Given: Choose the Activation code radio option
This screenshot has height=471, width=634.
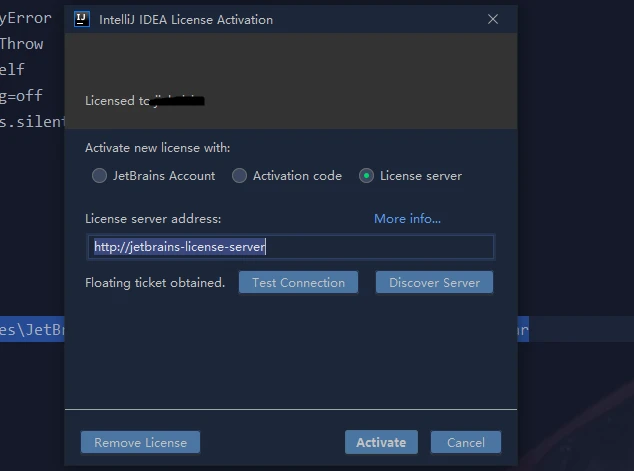Looking at the screenshot, I should click(x=287, y=176).
